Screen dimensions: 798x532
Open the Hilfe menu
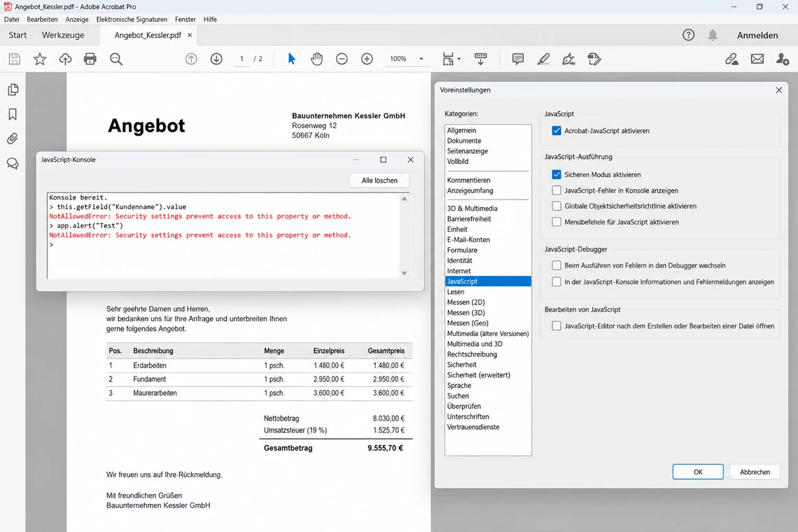click(210, 20)
